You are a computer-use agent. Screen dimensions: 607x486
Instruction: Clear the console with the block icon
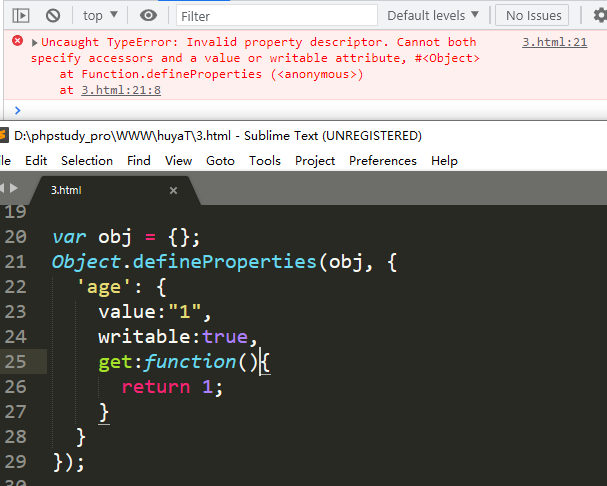[x=53, y=16]
